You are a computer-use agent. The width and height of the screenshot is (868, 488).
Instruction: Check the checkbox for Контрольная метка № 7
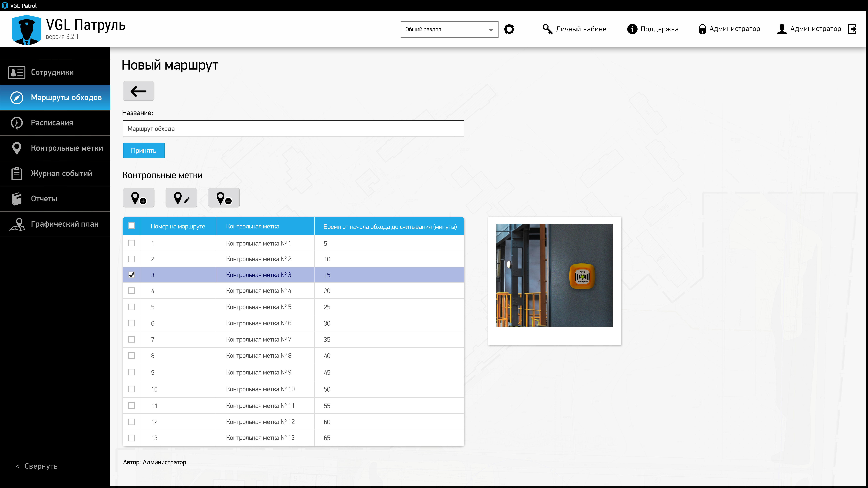131,340
